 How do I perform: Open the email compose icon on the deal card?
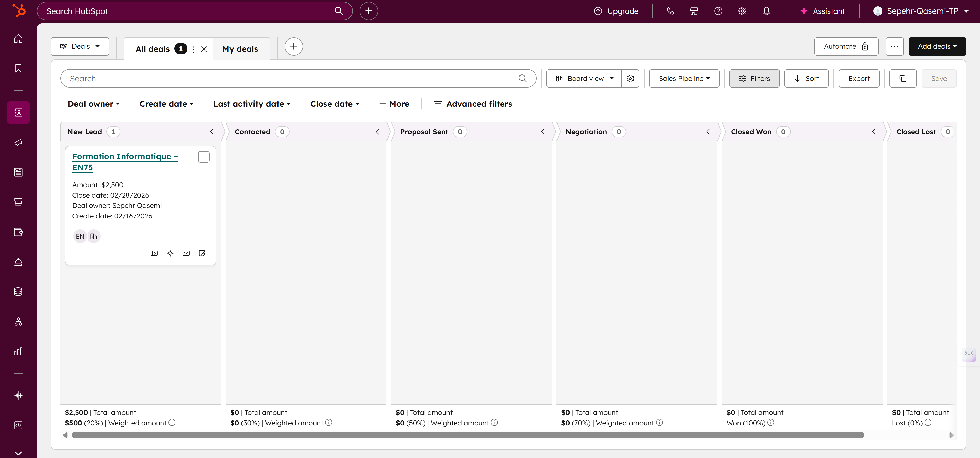[186, 253]
